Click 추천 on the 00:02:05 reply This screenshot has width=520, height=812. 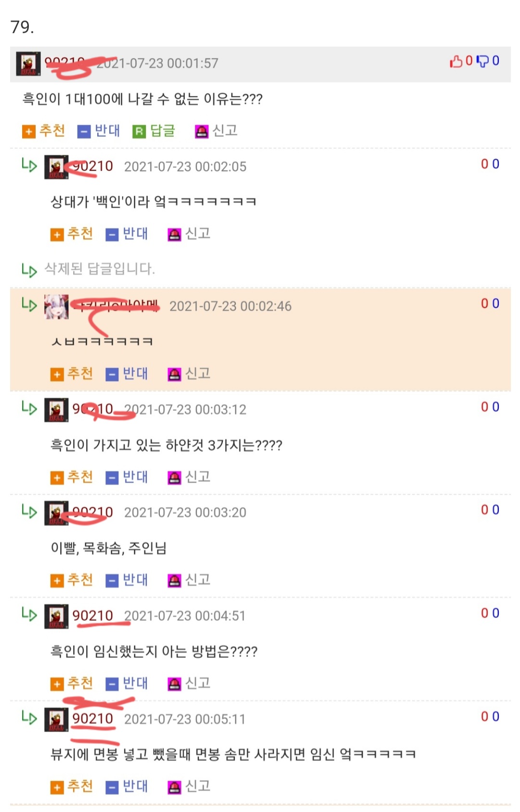pyautogui.click(x=72, y=234)
